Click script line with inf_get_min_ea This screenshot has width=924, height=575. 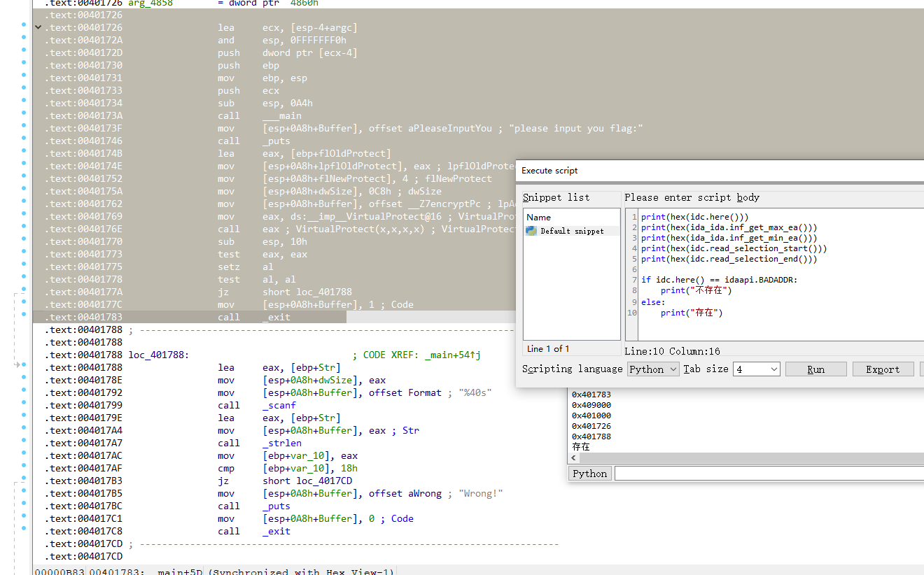click(x=729, y=238)
